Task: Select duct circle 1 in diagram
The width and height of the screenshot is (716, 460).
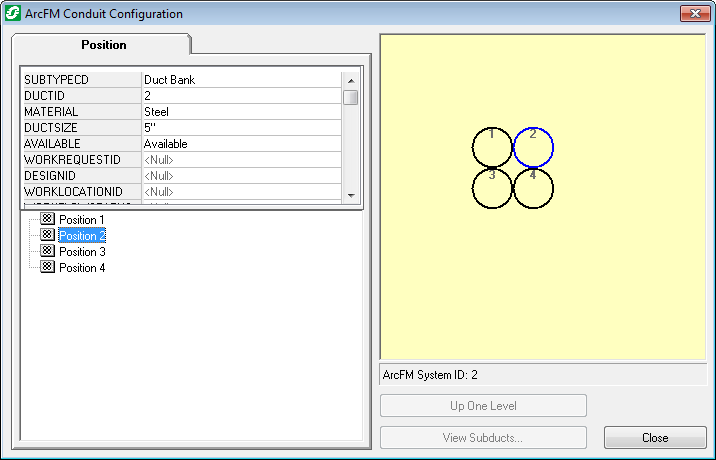Action: (492, 148)
